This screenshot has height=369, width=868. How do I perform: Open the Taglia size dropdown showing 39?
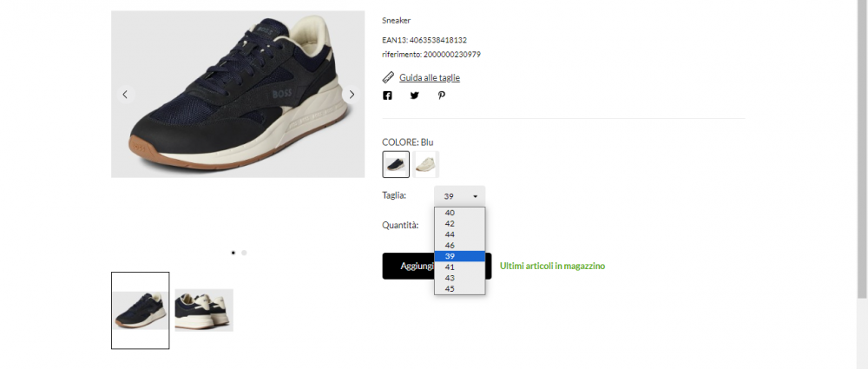point(459,196)
